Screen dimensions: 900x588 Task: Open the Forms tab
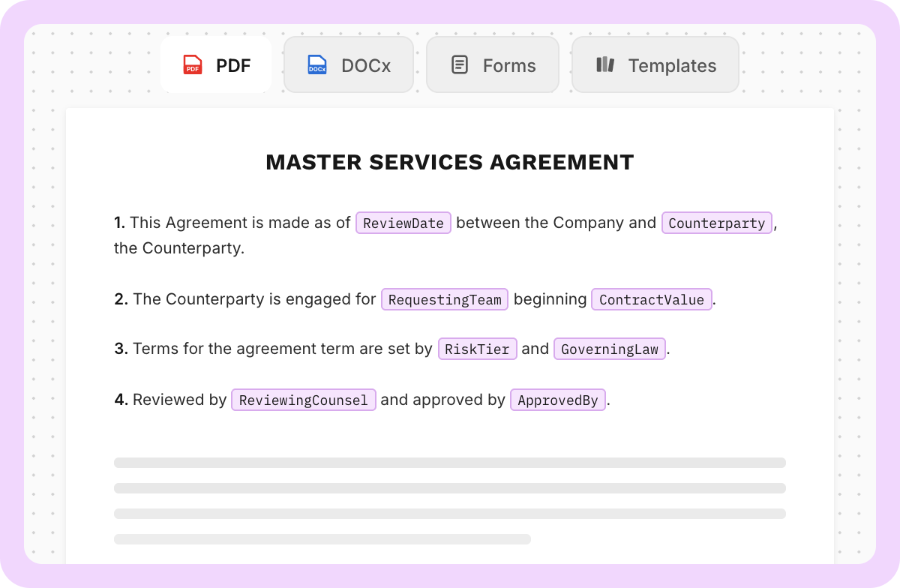[493, 65]
